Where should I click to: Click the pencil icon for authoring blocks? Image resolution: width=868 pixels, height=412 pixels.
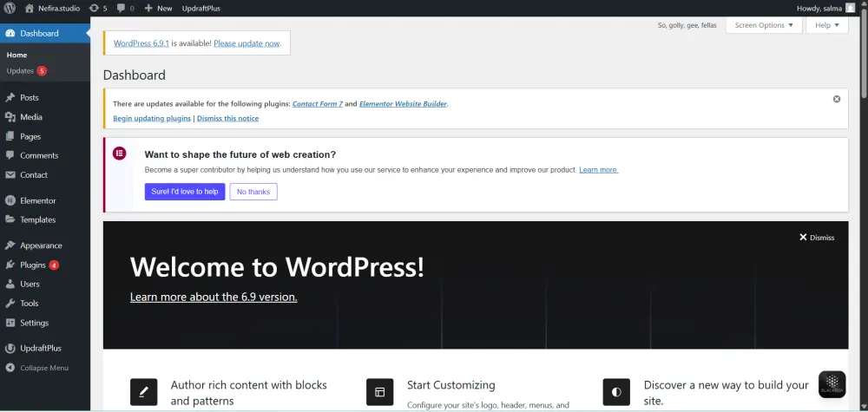(143, 392)
